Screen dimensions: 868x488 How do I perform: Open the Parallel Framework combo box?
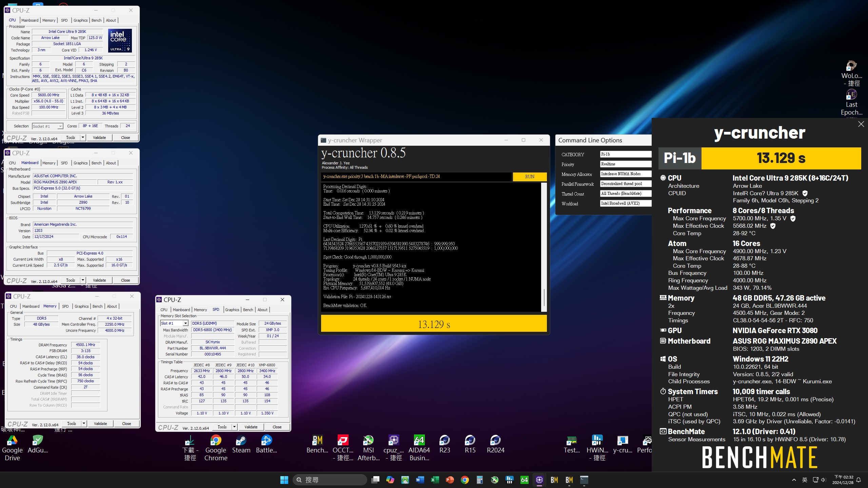(x=626, y=184)
